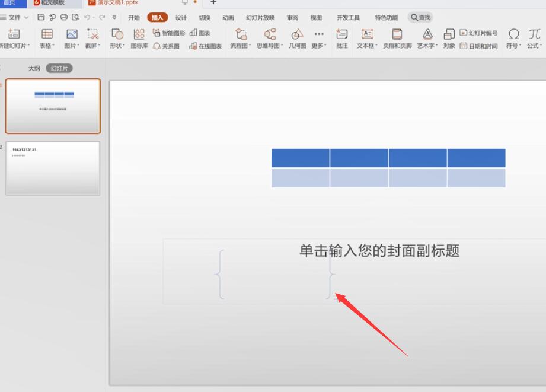Insert 日期和时间 date and time
This screenshot has width=546, height=392.
pos(478,46)
